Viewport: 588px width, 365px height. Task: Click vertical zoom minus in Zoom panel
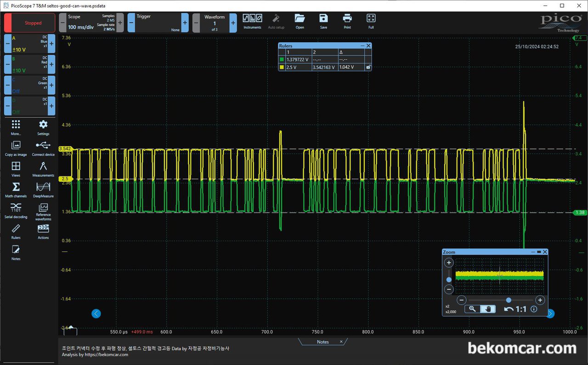(449, 290)
